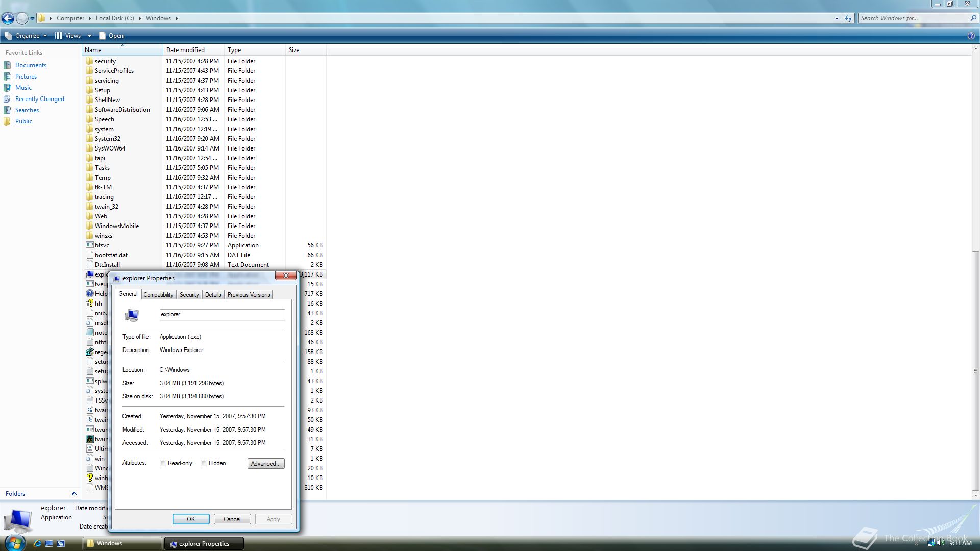
Task: Click the explorer file name field
Action: pyautogui.click(x=222, y=315)
